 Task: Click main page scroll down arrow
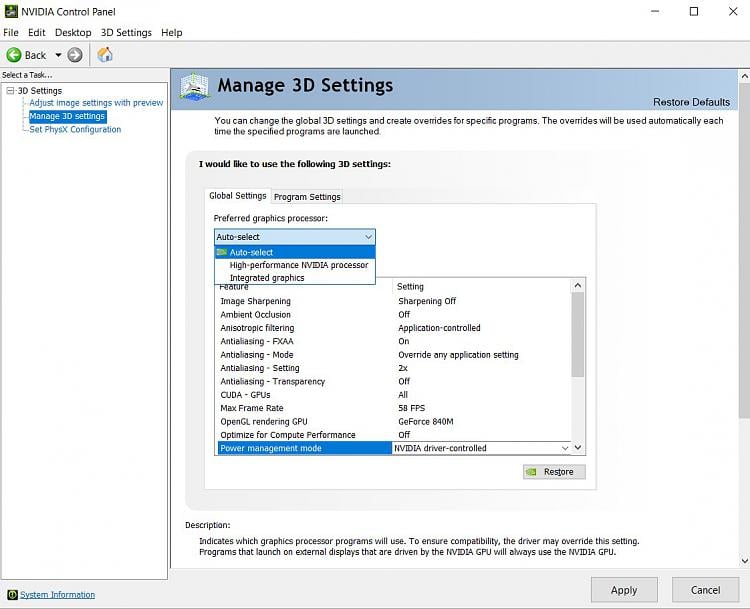[x=744, y=561]
